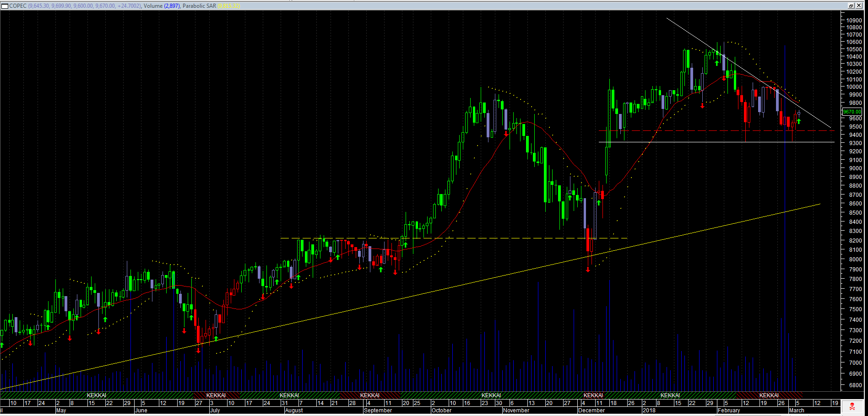Viewport: 868px width, 416px height.
Task: Close the chart pane with the X button
Action: pos(860,6)
